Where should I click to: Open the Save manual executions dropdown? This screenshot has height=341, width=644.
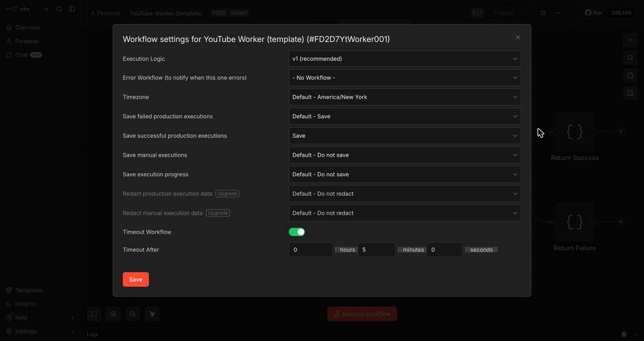(405, 155)
